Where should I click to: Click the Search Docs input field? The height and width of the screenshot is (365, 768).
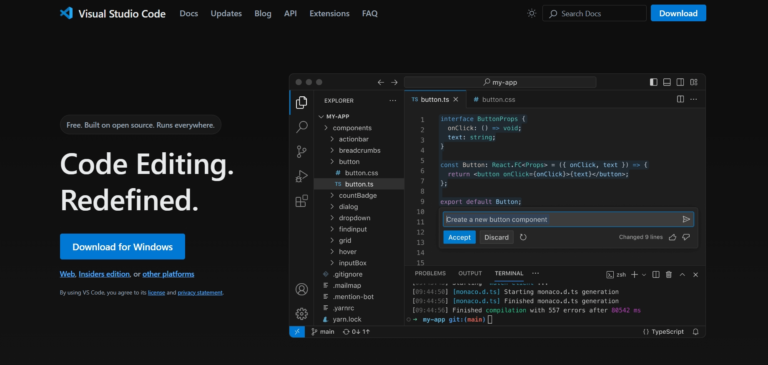(x=594, y=13)
